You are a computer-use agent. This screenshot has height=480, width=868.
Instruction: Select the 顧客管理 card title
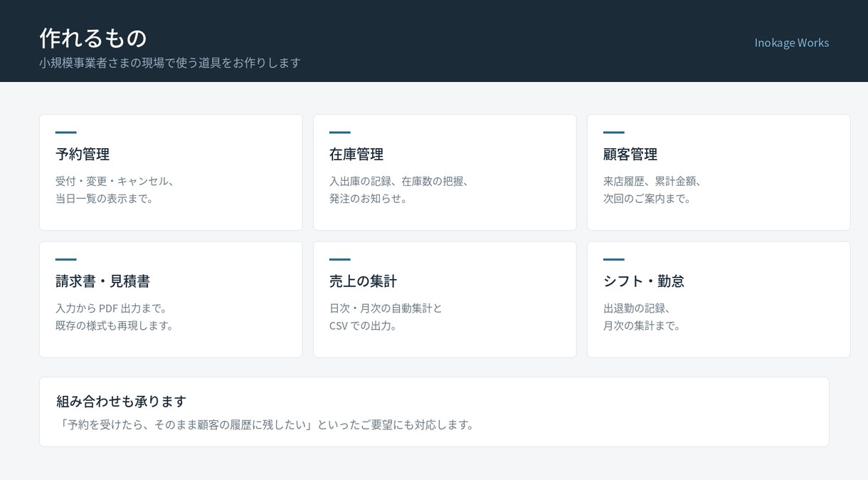[630, 154]
